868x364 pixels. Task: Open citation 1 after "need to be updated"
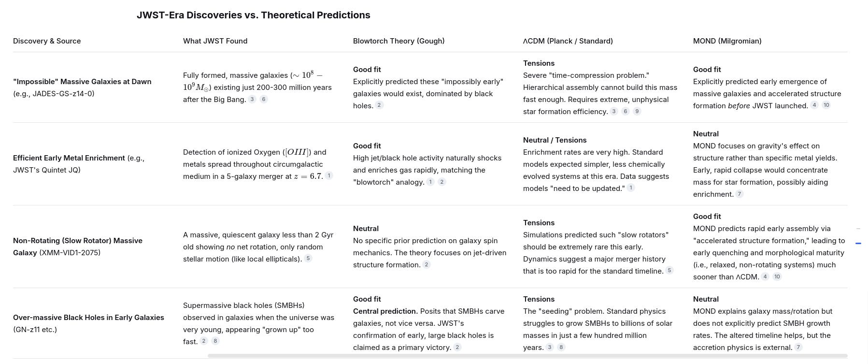[x=631, y=188]
